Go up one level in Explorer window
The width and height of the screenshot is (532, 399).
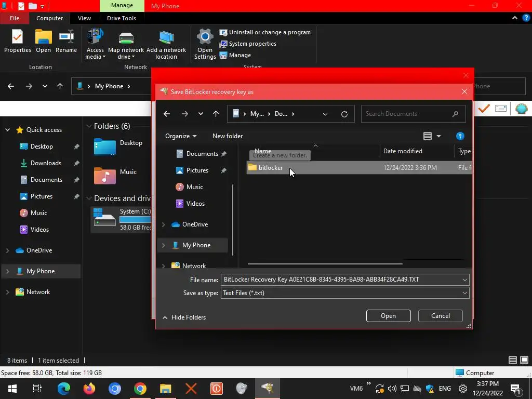coord(60,86)
